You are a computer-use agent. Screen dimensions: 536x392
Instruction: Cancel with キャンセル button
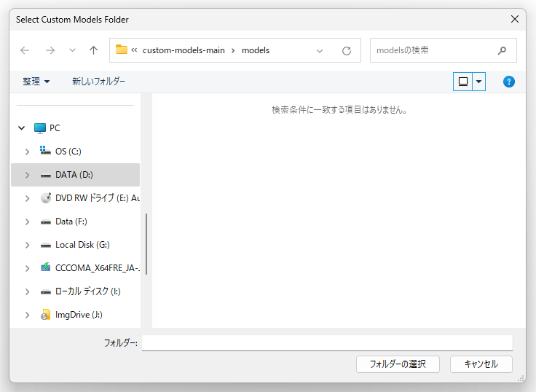click(x=481, y=364)
